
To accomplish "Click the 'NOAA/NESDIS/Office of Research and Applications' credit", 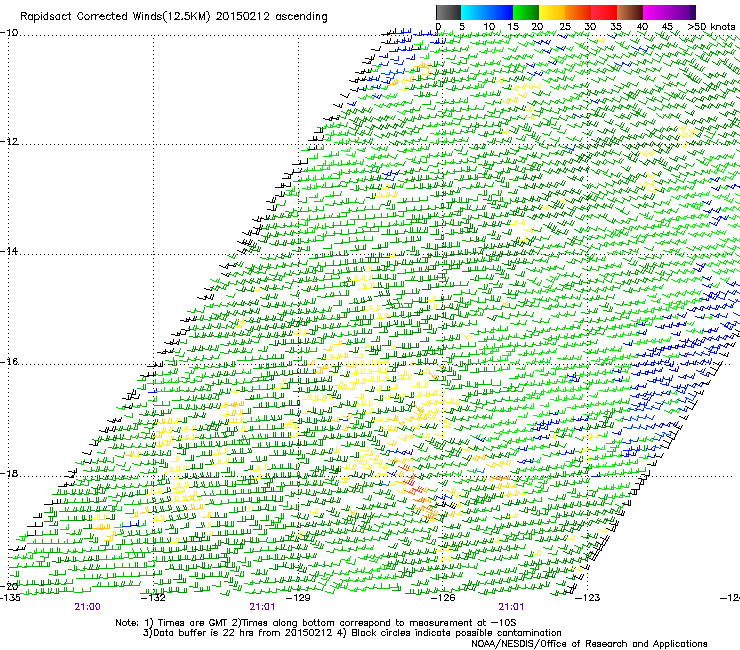I will click(x=589, y=644).
